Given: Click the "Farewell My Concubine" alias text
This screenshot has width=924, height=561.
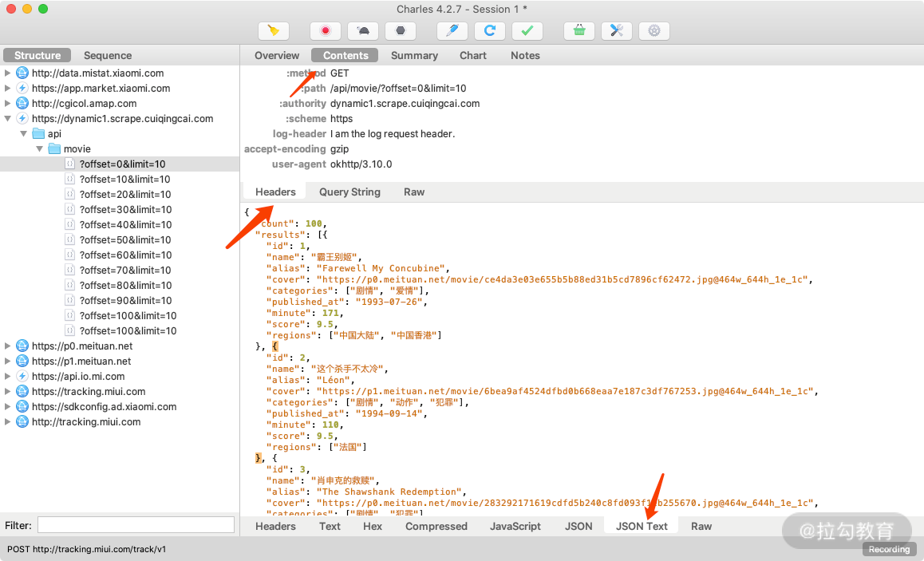Looking at the screenshot, I should (x=383, y=268).
